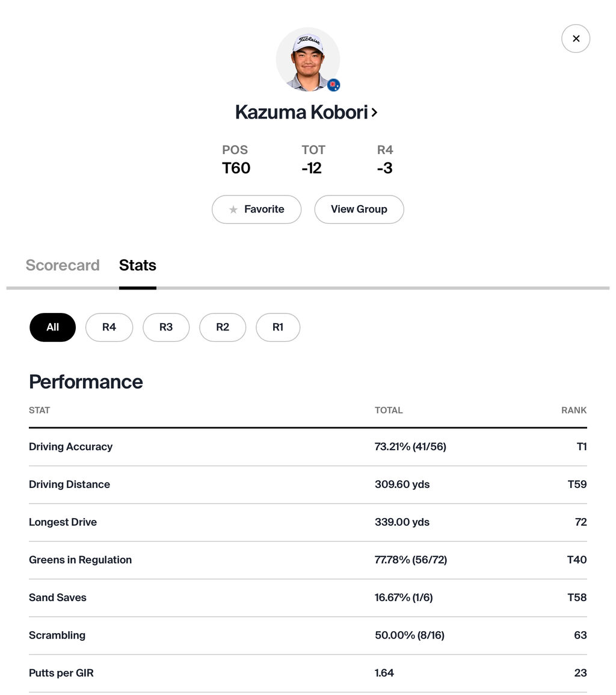Click the Putts per GIR row

308,673
